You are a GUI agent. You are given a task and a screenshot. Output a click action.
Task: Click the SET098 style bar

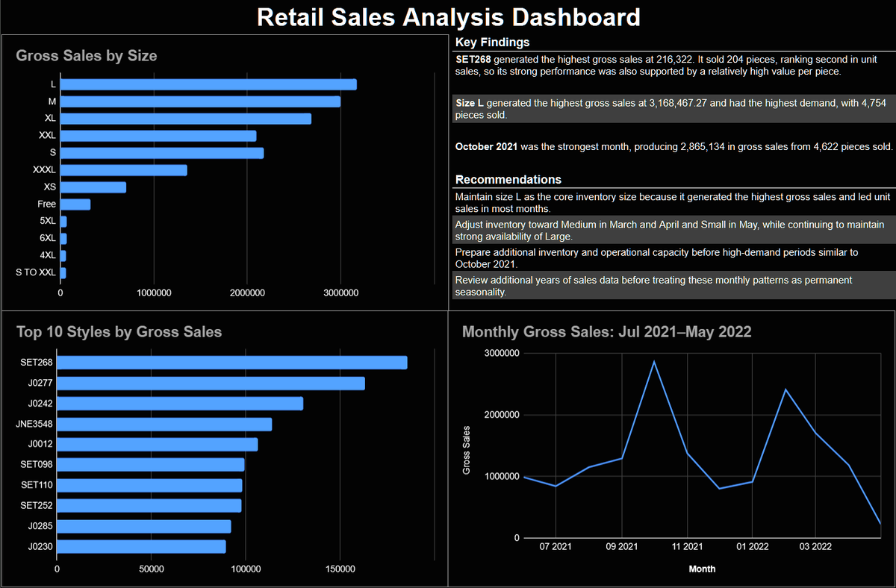151,465
